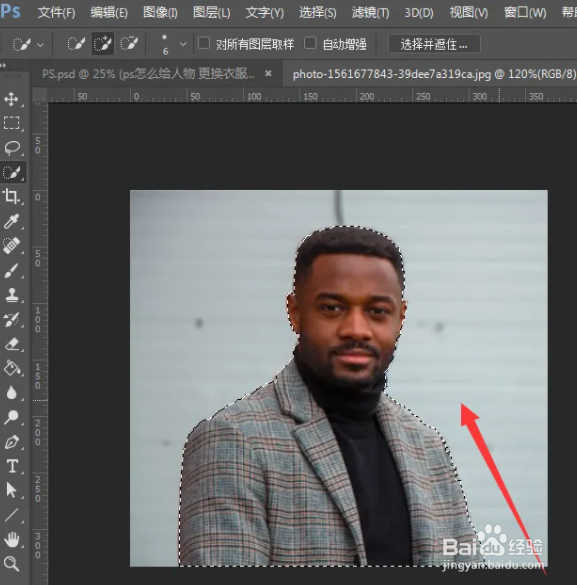Click Subtract from Selection mode icon

click(129, 44)
